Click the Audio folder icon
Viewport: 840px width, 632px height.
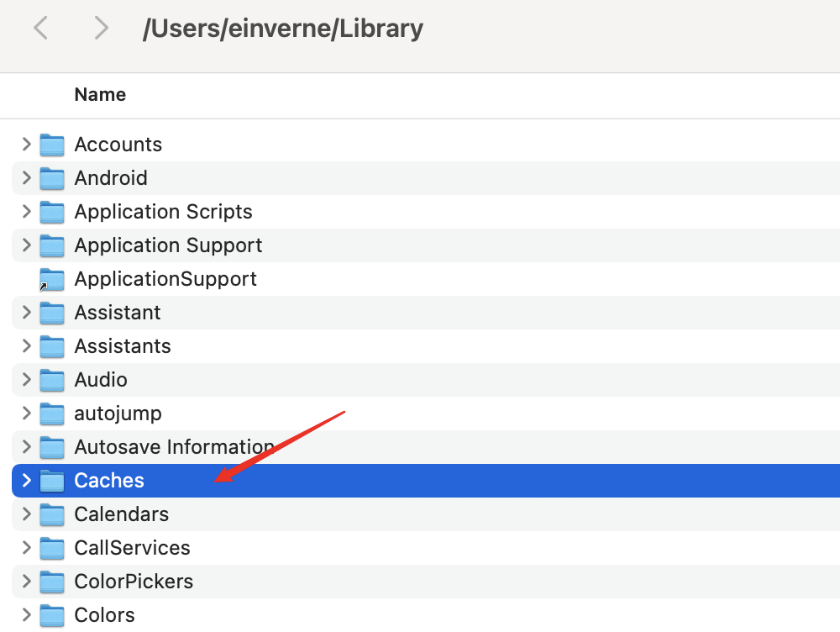tap(52, 380)
